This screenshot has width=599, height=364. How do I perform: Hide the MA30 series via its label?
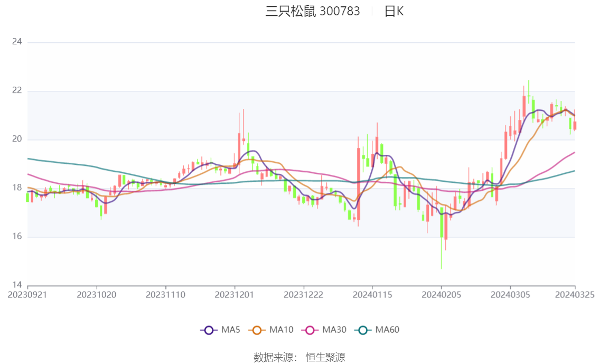[334, 330]
